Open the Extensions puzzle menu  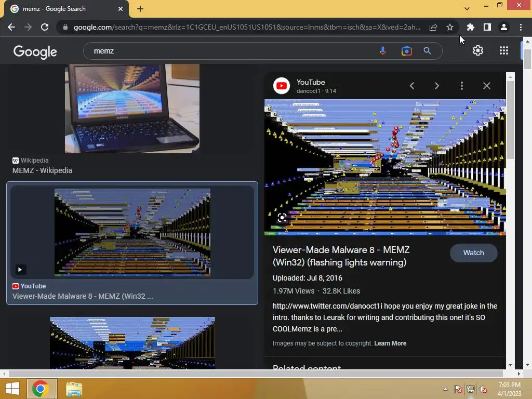pos(470,27)
